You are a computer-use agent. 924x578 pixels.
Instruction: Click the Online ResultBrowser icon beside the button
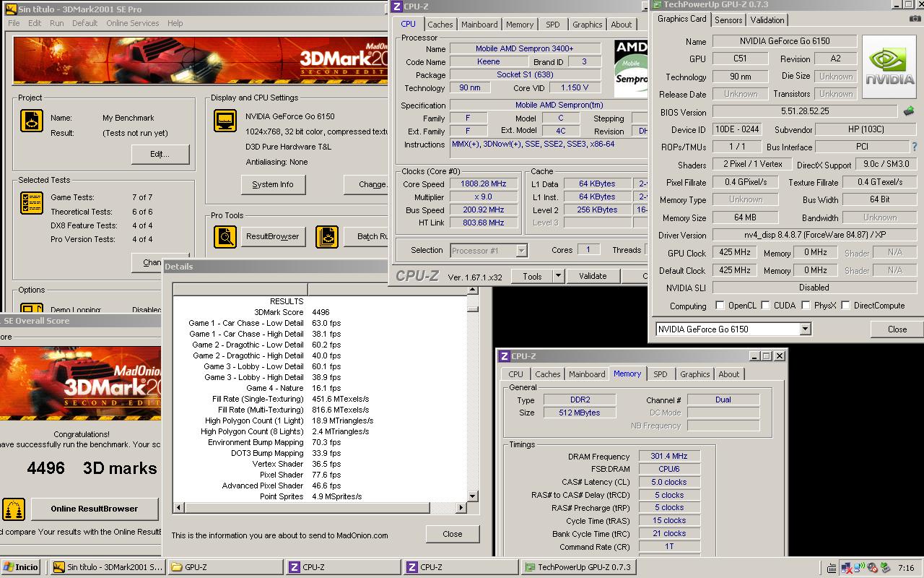point(14,509)
